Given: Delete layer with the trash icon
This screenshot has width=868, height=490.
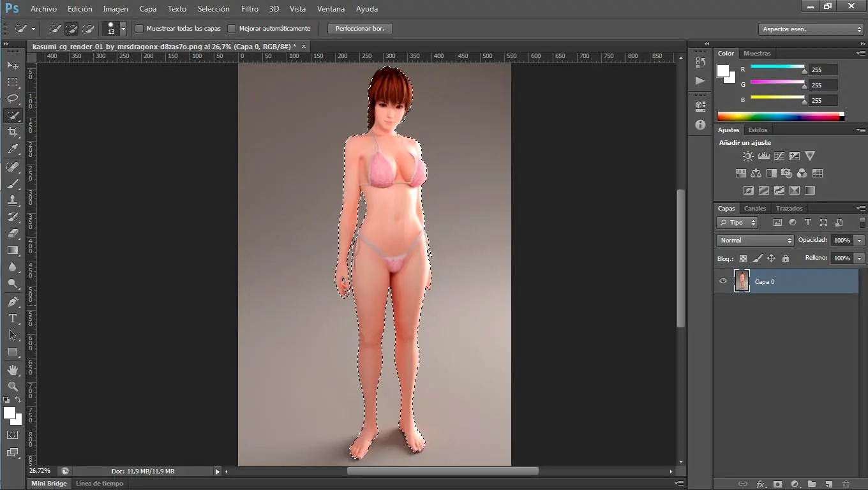Looking at the screenshot, I should [x=846, y=484].
